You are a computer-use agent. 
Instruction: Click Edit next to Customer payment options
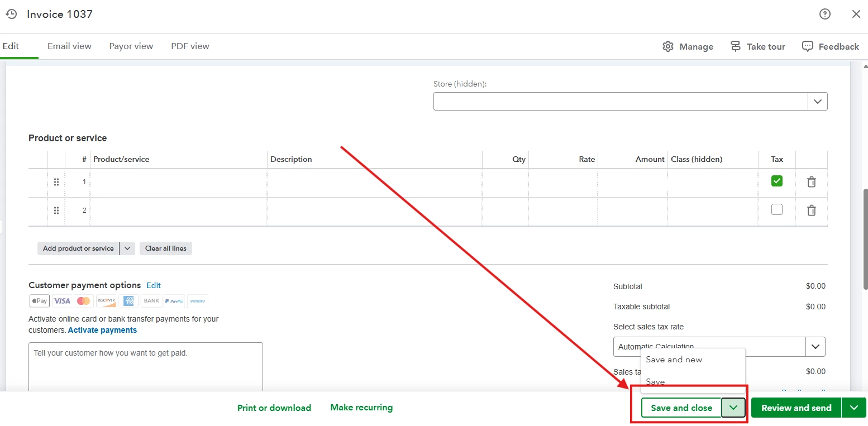pos(154,285)
